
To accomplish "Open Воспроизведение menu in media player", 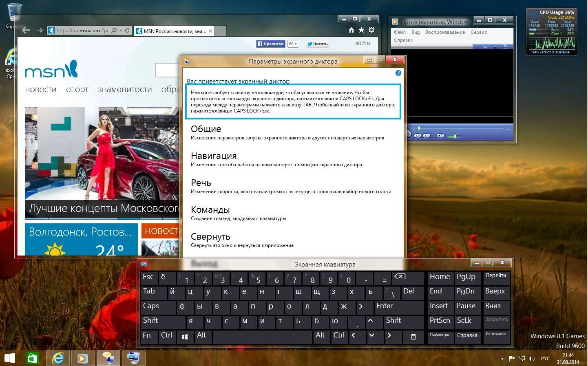I will [445, 32].
